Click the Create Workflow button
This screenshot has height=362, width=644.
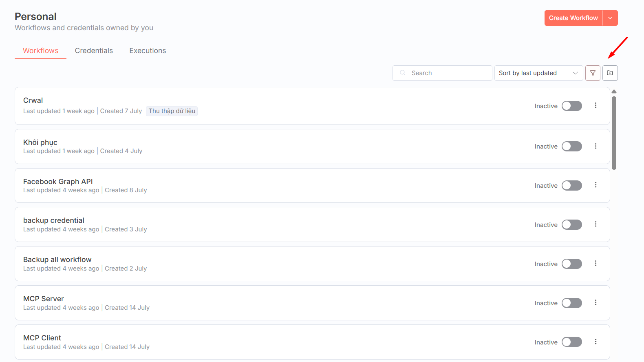click(x=573, y=18)
